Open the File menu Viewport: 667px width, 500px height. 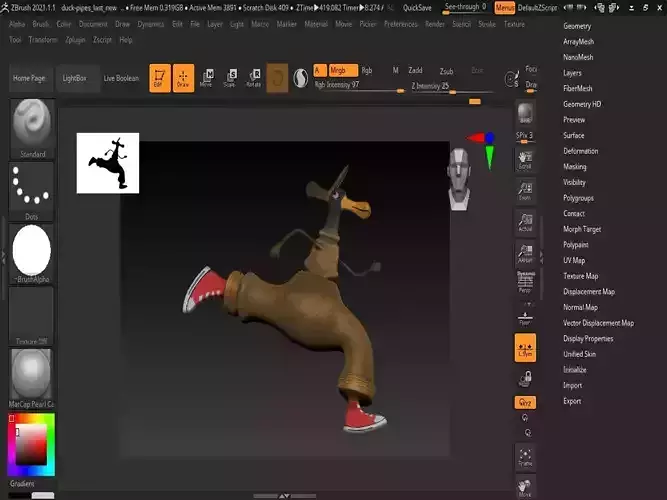click(x=195, y=24)
